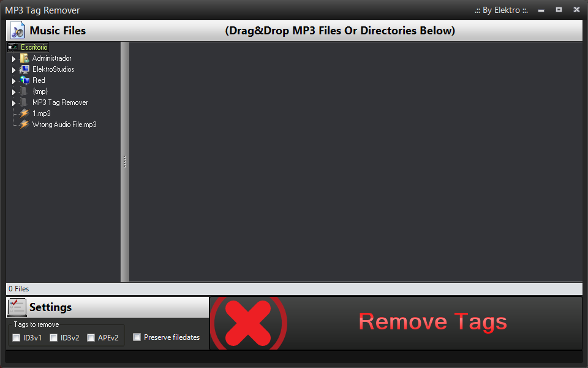
Task: Click the Music Files note icon
Action: [17, 31]
